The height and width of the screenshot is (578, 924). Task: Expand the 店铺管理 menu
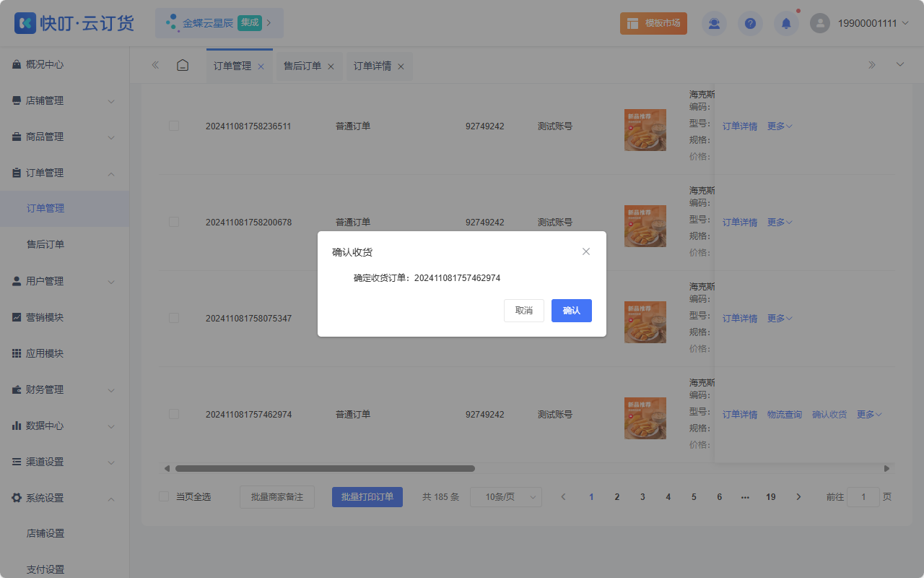pos(64,100)
